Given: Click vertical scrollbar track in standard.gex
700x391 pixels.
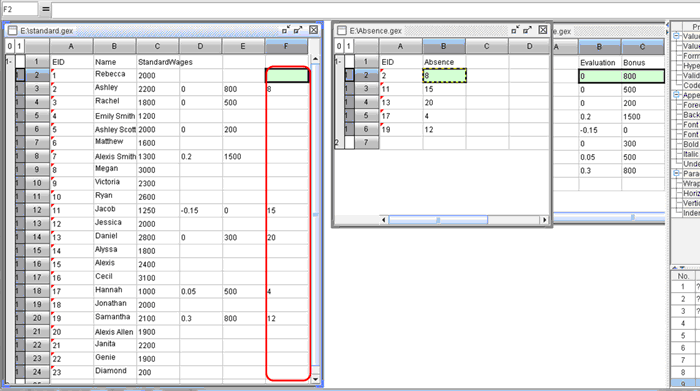Looking at the screenshot, I should [315, 219].
